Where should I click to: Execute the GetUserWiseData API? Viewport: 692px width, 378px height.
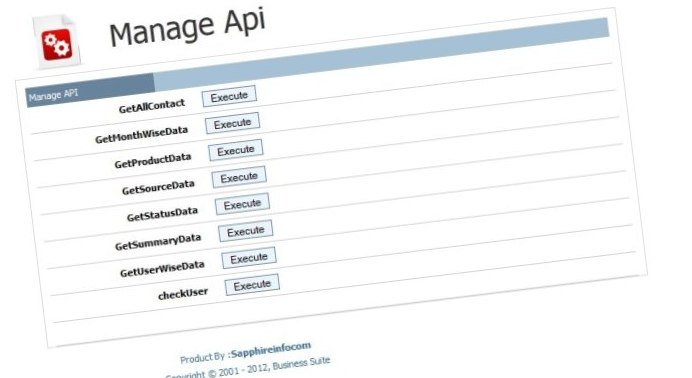click(x=249, y=258)
